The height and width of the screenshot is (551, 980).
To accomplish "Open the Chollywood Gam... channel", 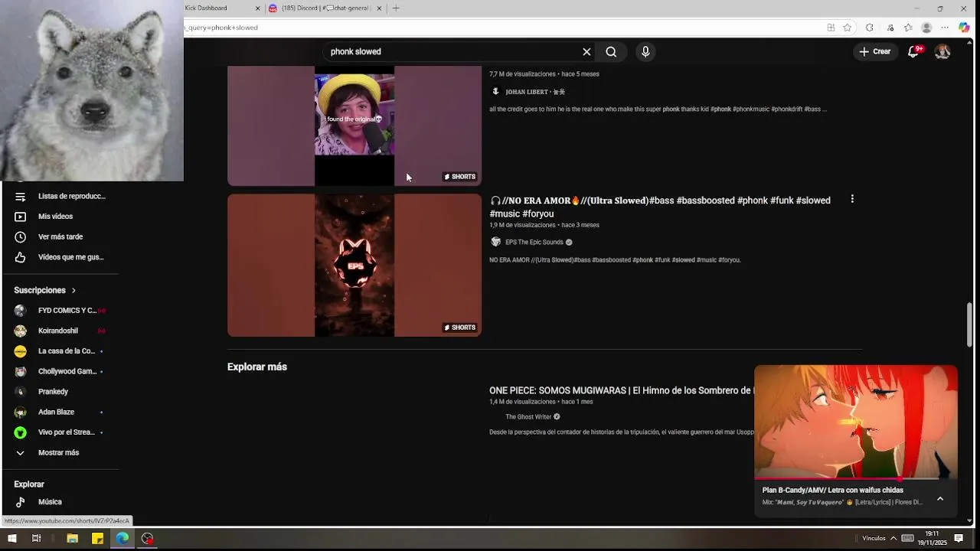I will (61, 372).
